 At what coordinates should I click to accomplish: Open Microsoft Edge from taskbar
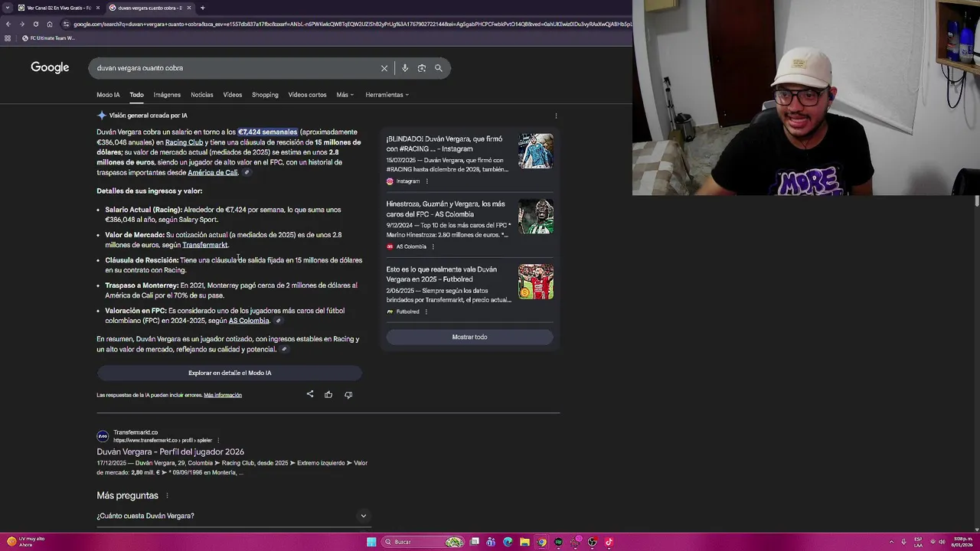tap(508, 542)
